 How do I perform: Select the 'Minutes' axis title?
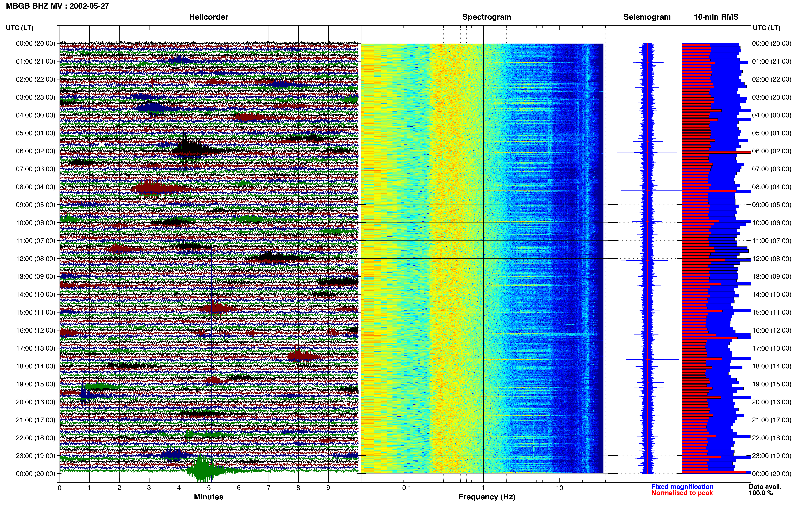click(x=209, y=497)
